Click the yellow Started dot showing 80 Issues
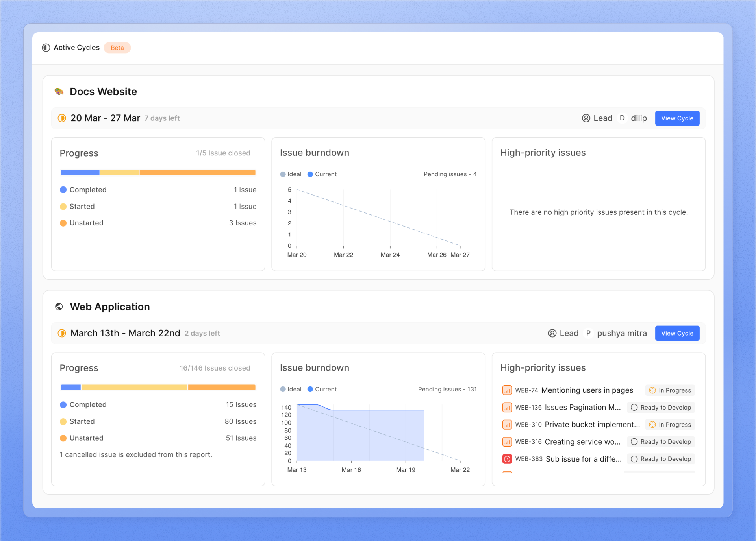756x541 pixels. [63, 421]
